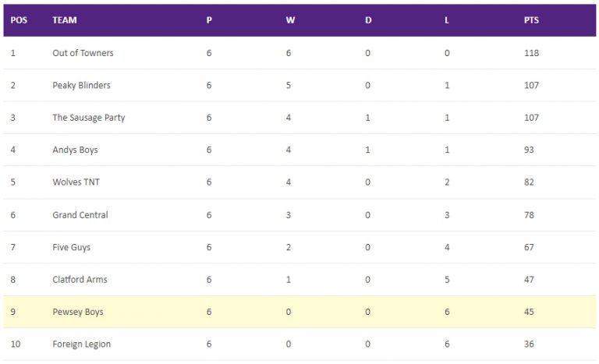The image size is (599, 364).
Task: Select the highlighted Pewsey Boys row
Action: (x=299, y=312)
